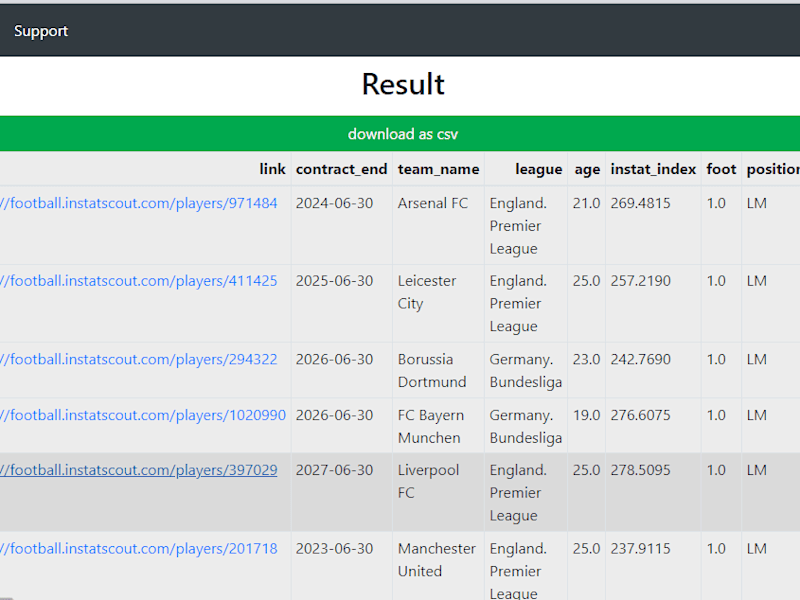800x600 pixels.
Task: Click the age column header
Action: click(587, 169)
